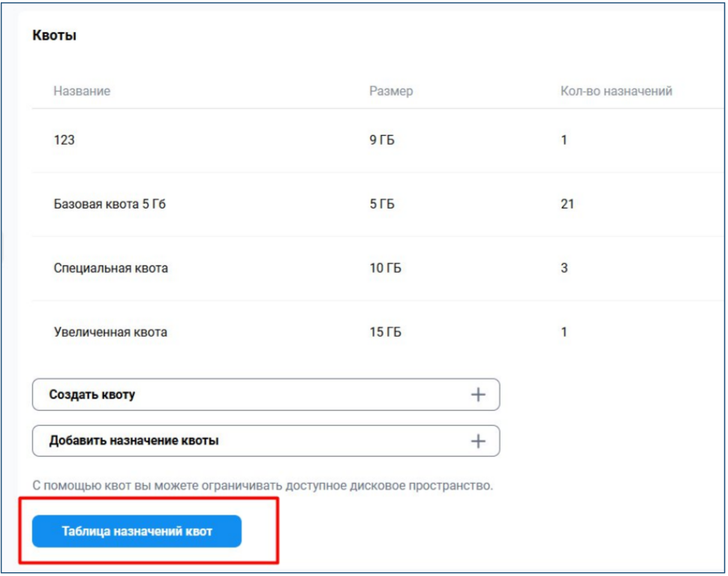
Task: Open the Таблица назначений квот button
Action: (x=137, y=531)
